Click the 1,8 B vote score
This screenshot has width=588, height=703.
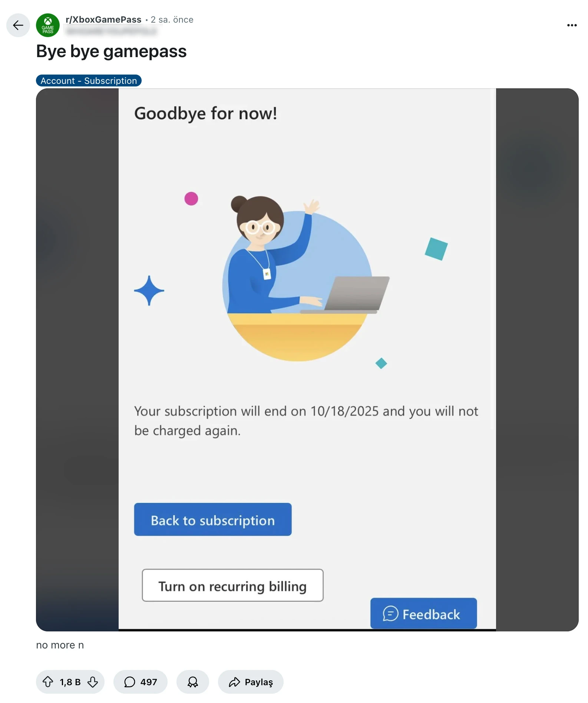coord(70,682)
